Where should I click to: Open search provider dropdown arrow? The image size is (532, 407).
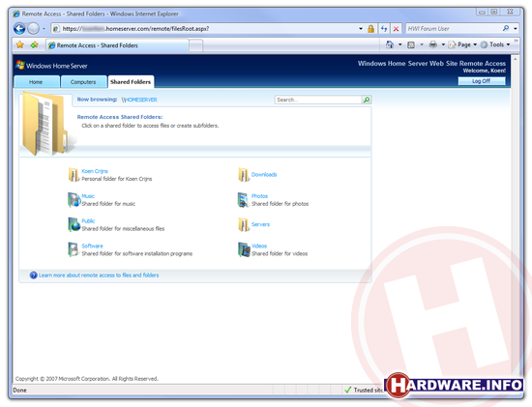tap(515, 29)
